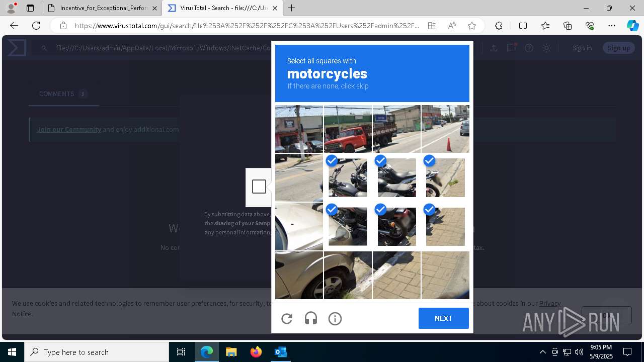644x362 pixels.
Task: Add this page to favorites with the star
Action: pyautogui.click(x=472, y=26)
